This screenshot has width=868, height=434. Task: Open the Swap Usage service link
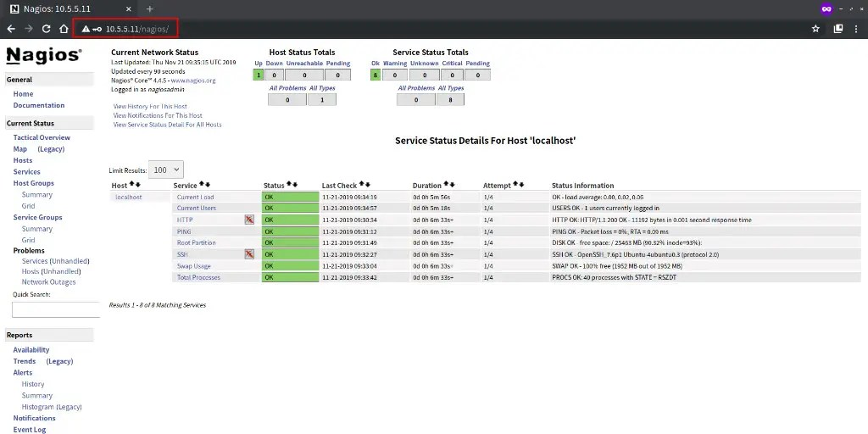pos(194,265)
